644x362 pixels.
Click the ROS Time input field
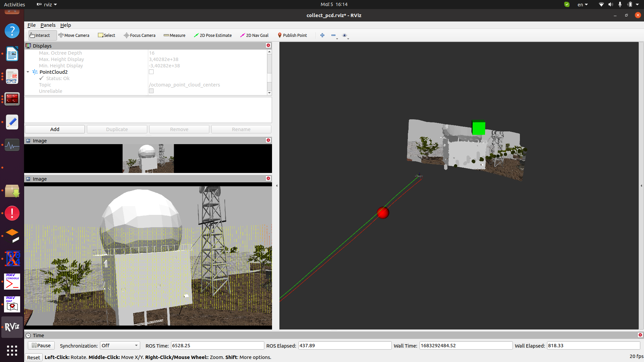(x=217, y=345)
